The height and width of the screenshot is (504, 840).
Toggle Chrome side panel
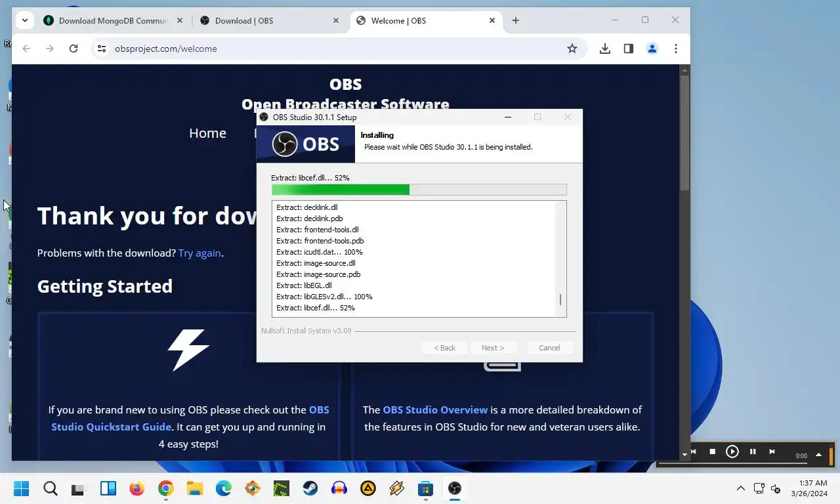point(629,49)
